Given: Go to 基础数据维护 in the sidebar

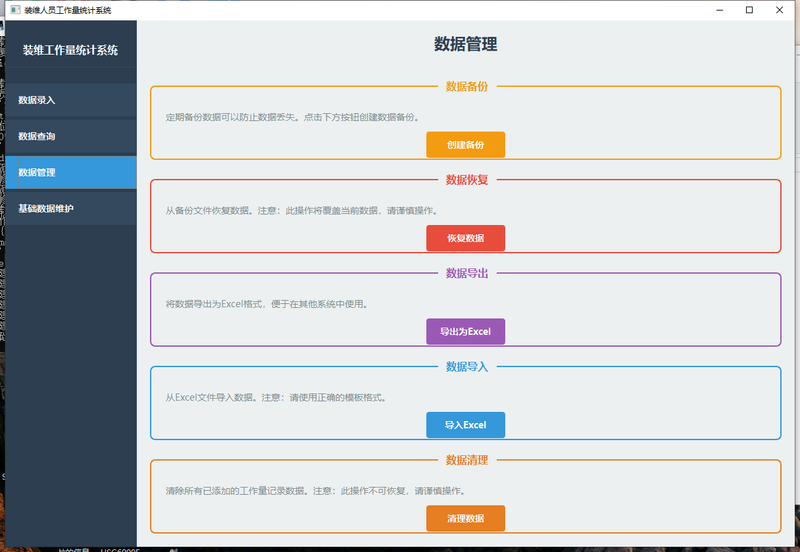Looking at the screenshot, I should pos(70,208).
